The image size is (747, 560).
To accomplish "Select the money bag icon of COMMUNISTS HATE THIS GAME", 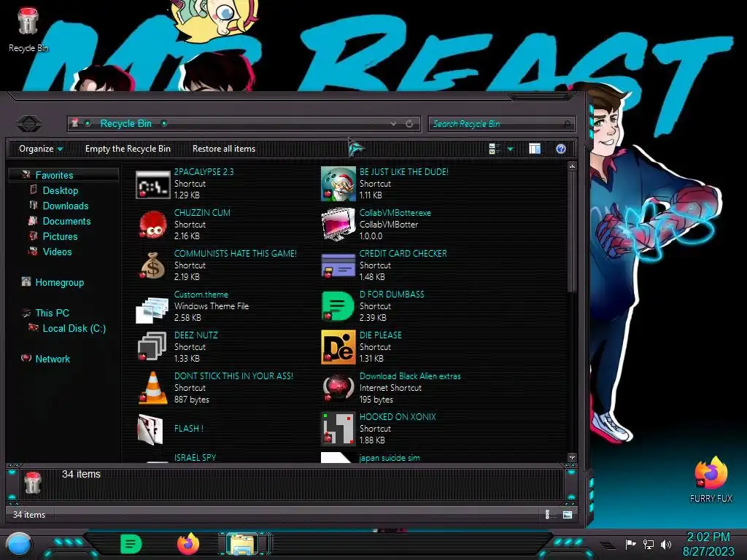I will (x=153, y=265).
